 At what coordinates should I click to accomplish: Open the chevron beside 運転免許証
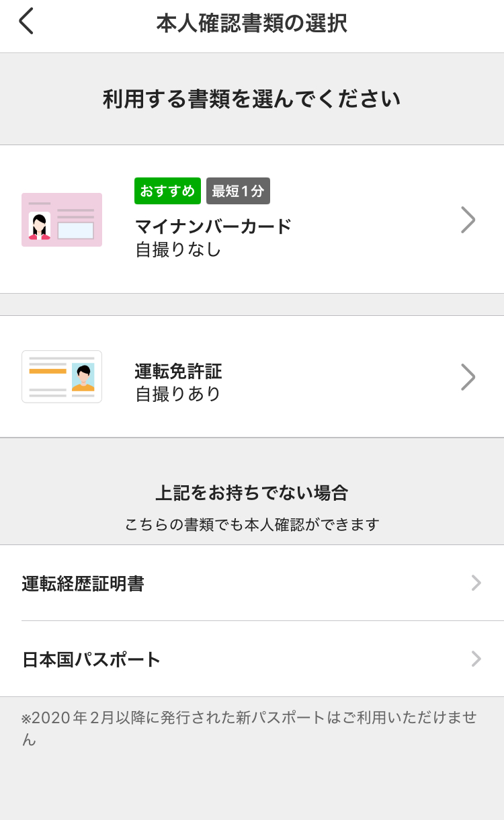(x=468, y=377)
